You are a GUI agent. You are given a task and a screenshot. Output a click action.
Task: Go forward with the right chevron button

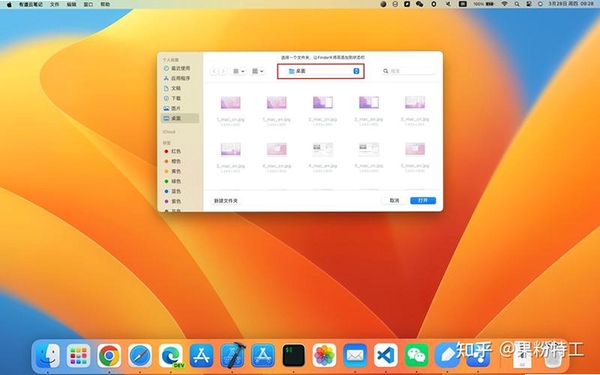pyautogui.click(x=223, y=71)
